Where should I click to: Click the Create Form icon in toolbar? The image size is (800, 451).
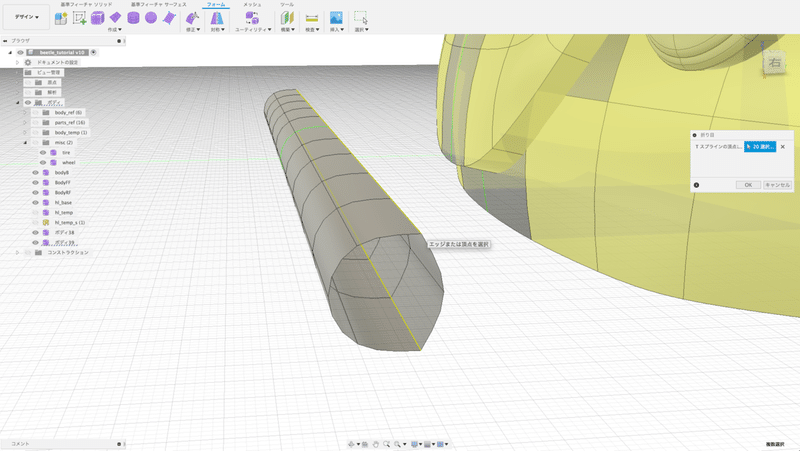point(61,18)
